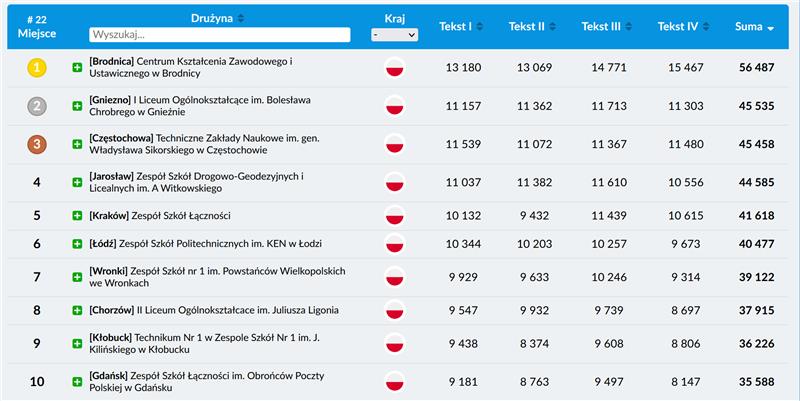Expand the Brodnica team row details
The height and width of the screenshot is (401, 800).
point(77,68)
